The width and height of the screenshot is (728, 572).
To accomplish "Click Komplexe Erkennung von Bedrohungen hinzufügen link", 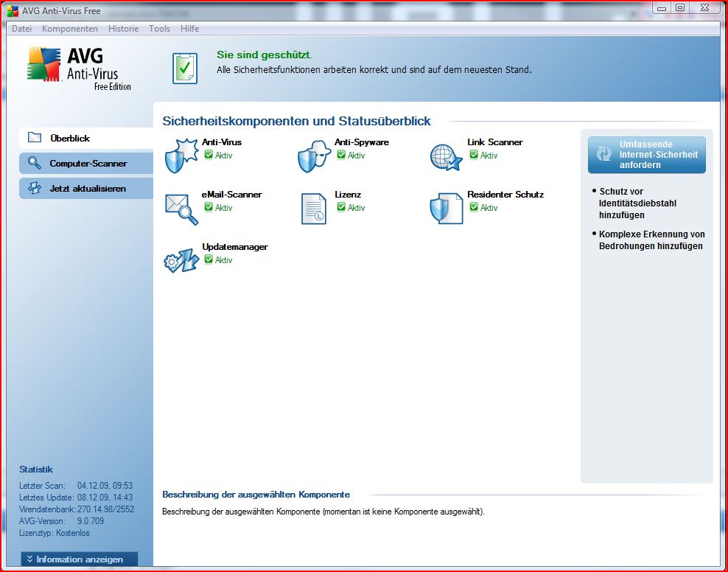I will point(651,240).
